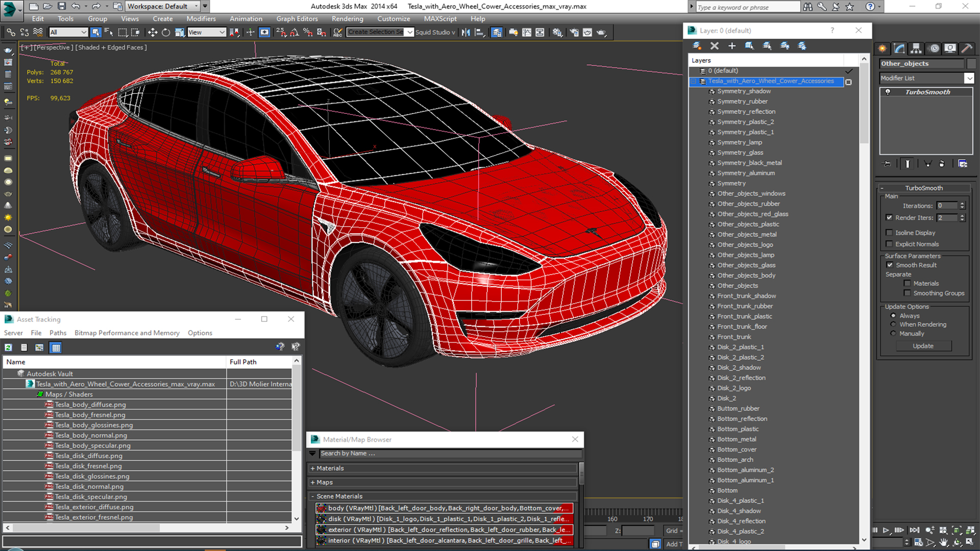Toggle Render Iters checkbox

pyautogui.click(x=890, y=217)
